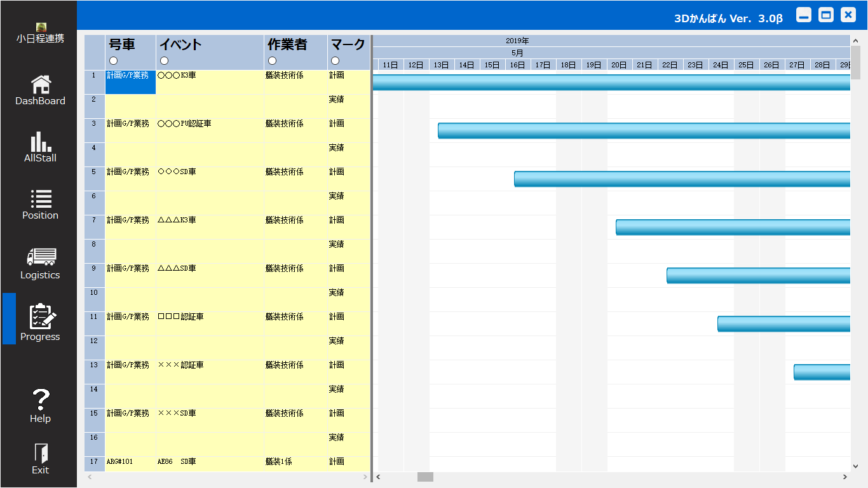Click the table's right scroll arrow
Image resolution: width=868 pixels, height=488 pixels.
click(365, 477)
